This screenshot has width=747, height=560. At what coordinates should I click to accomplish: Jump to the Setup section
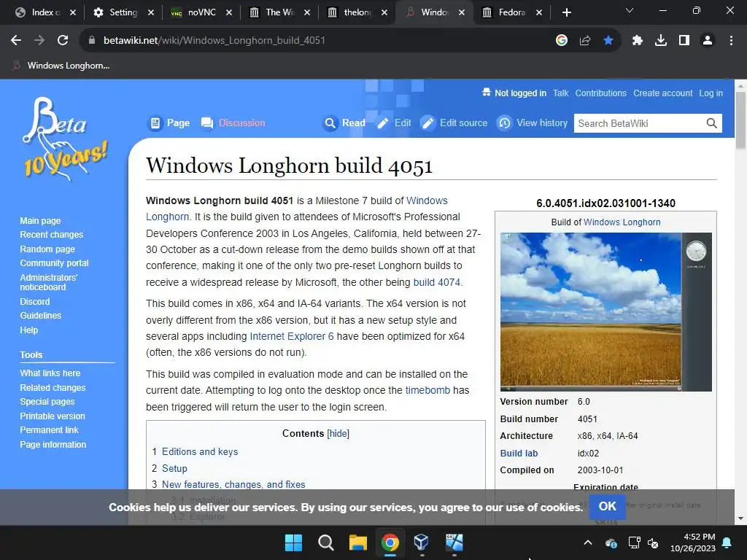(x=174, y=469)
